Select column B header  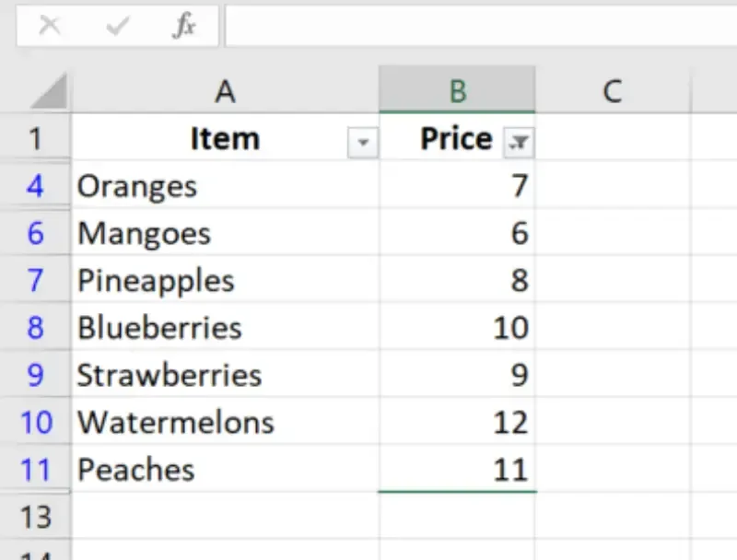click(457, 90)
